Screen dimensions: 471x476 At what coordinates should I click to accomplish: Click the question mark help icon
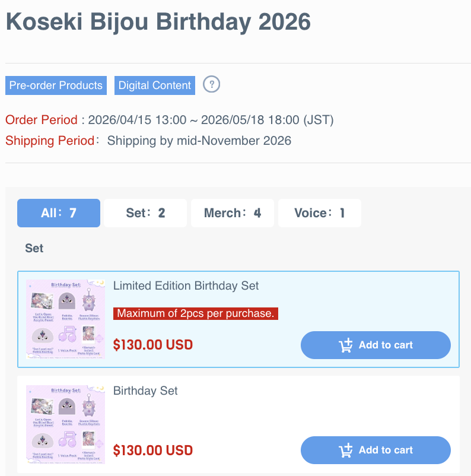(211, 84)
